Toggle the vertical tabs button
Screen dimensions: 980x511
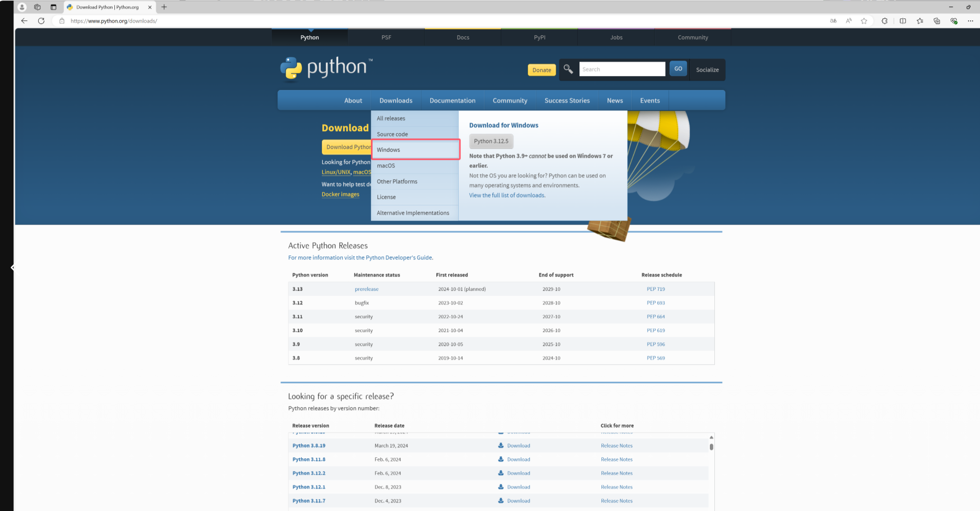[53, 7]
